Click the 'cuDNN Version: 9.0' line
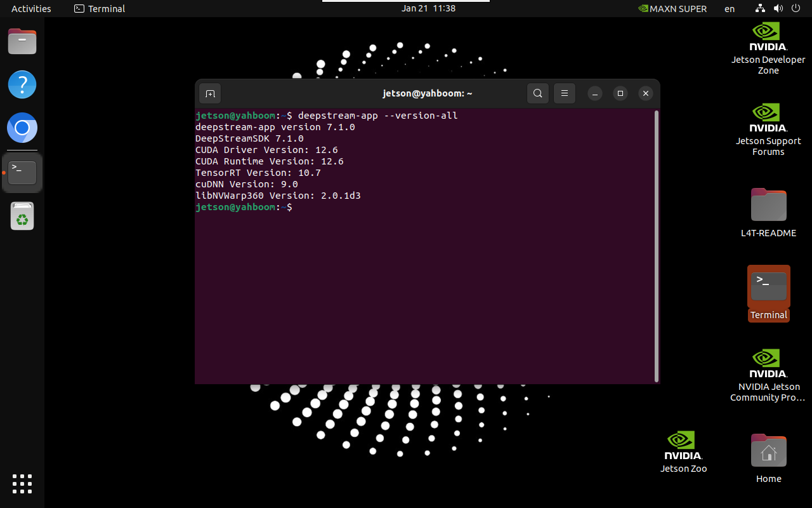 247,184
